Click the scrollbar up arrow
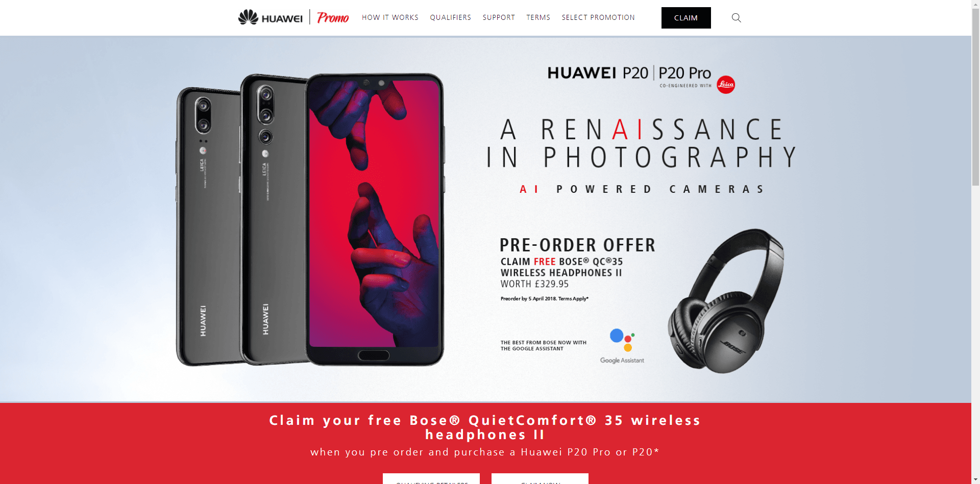The width and height of the screenshot is (980, 484). click(x=975, y=4)
